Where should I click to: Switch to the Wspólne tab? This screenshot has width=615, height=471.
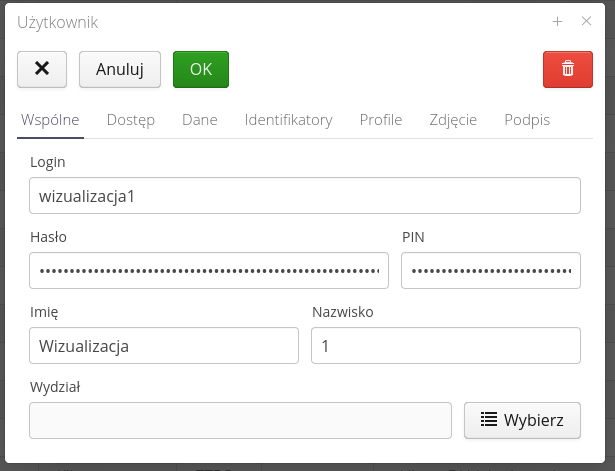point(50,120)
